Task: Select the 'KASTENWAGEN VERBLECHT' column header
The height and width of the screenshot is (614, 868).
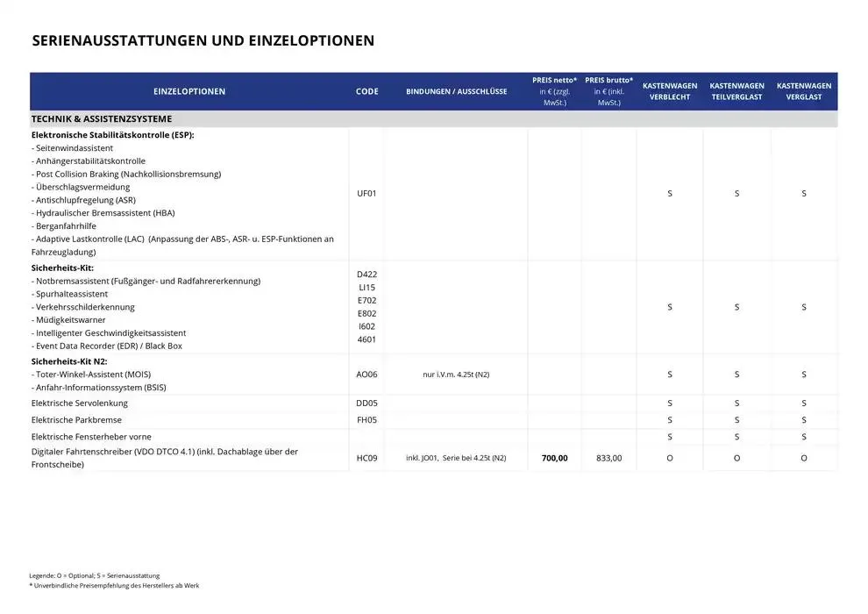Action: [670, 91]
